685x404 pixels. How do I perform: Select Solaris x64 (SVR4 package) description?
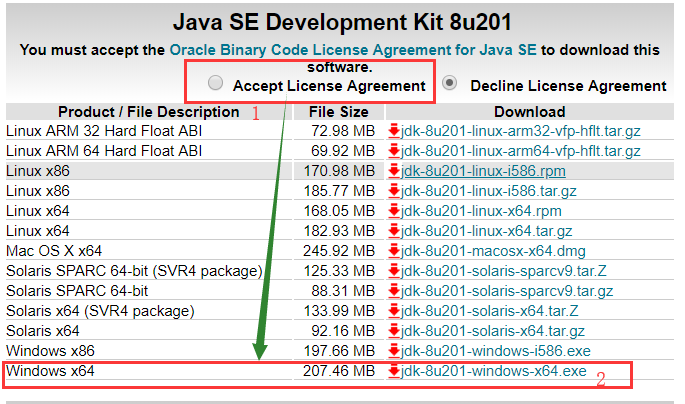100,311
